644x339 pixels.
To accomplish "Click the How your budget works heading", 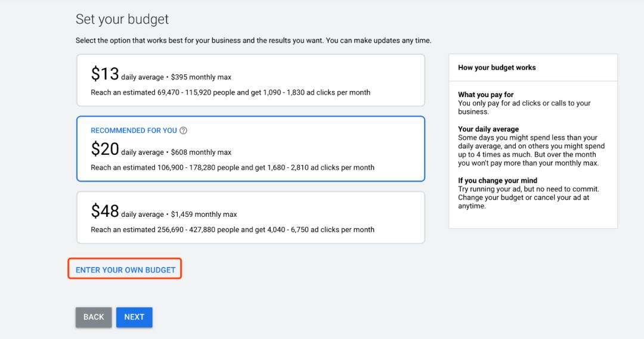I will tap(497, 67).
